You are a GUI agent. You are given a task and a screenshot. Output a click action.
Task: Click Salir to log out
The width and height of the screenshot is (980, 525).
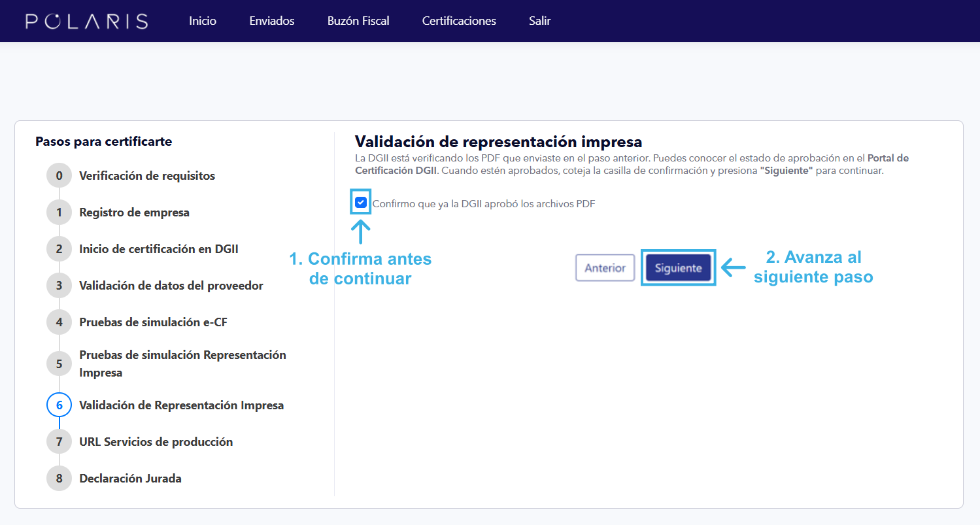tap(540, 21)
